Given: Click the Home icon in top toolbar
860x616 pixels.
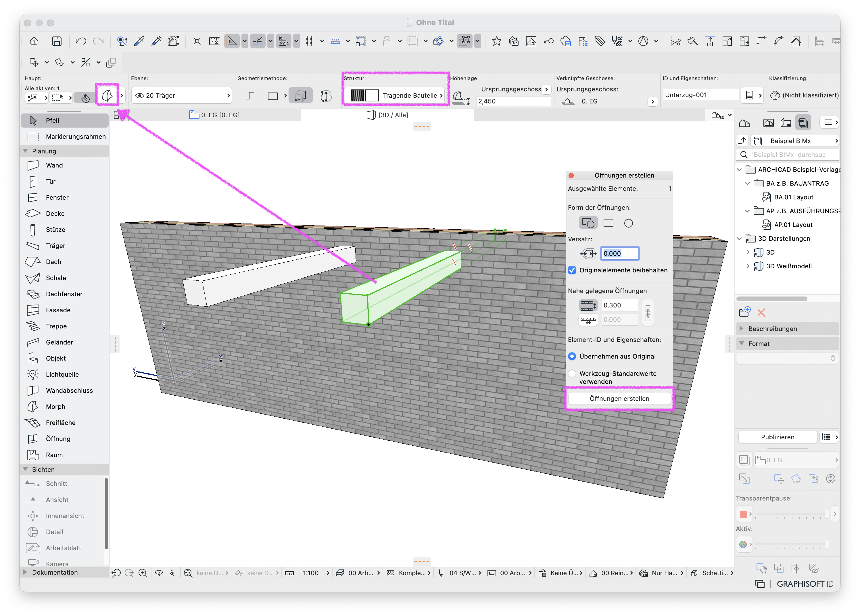Looking at the screenshot, I should 34,41.
